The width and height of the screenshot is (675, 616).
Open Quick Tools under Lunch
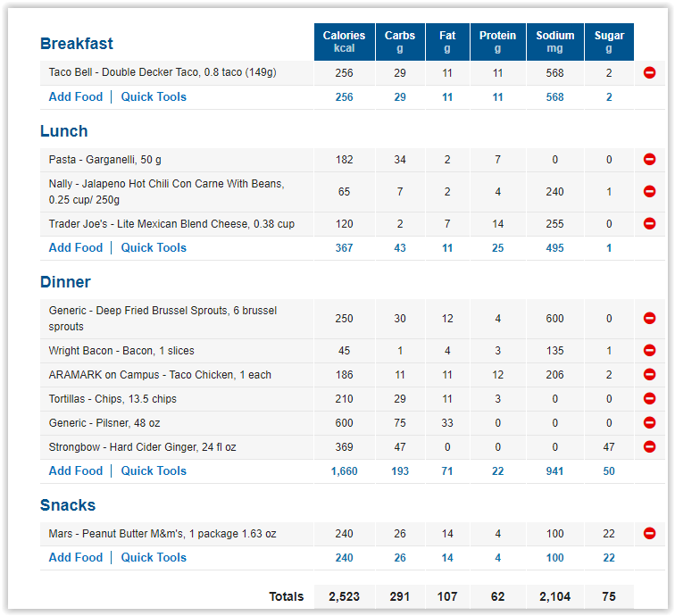click(x=154, y=248)
